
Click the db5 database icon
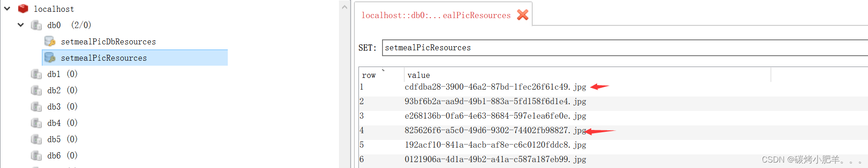point(36,139)
